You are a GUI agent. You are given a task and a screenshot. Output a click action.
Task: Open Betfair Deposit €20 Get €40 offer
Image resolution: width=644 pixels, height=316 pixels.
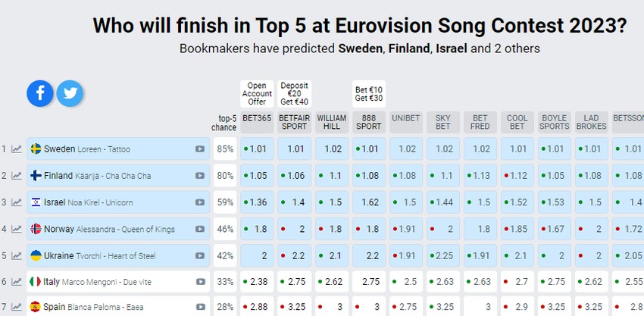tap(294, 94)
